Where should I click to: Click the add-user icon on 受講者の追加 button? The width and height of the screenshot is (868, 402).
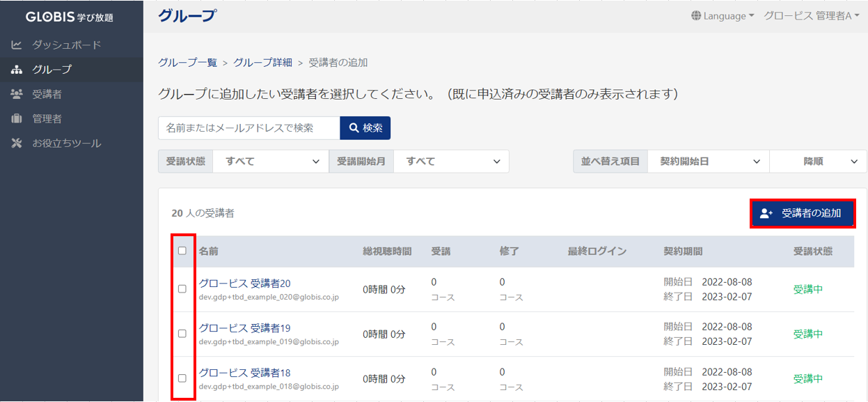coord(766,214)
